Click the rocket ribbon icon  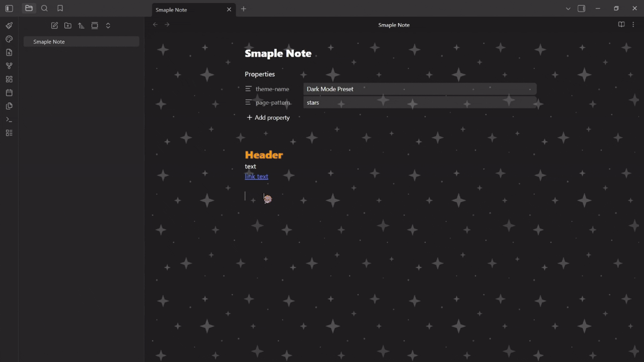click(x=9, y=25)
